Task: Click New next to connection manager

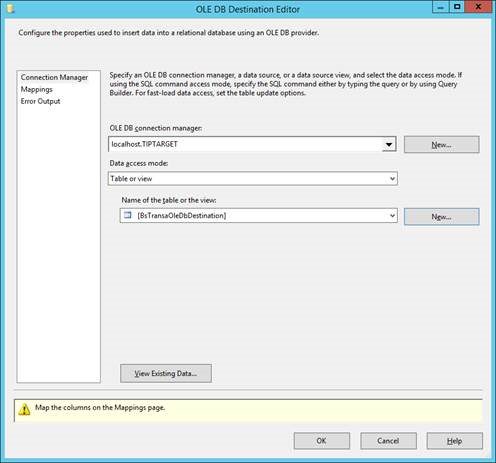Action: (x=442, y=144)
